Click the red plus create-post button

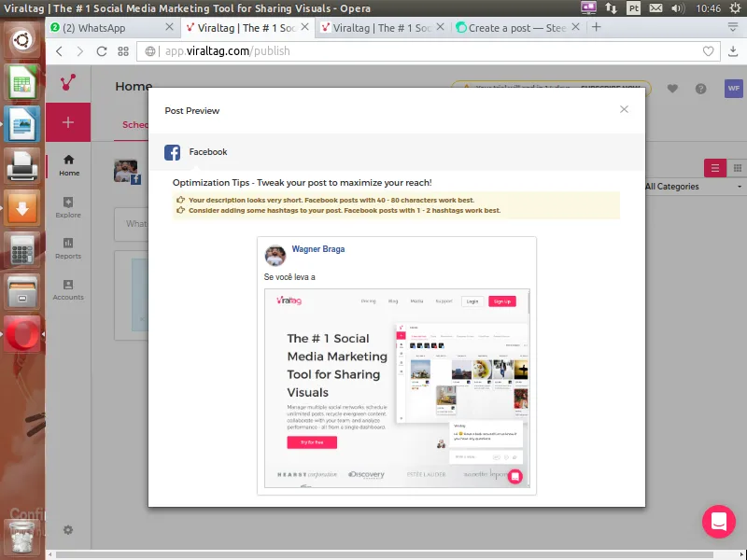pos(68,122)
